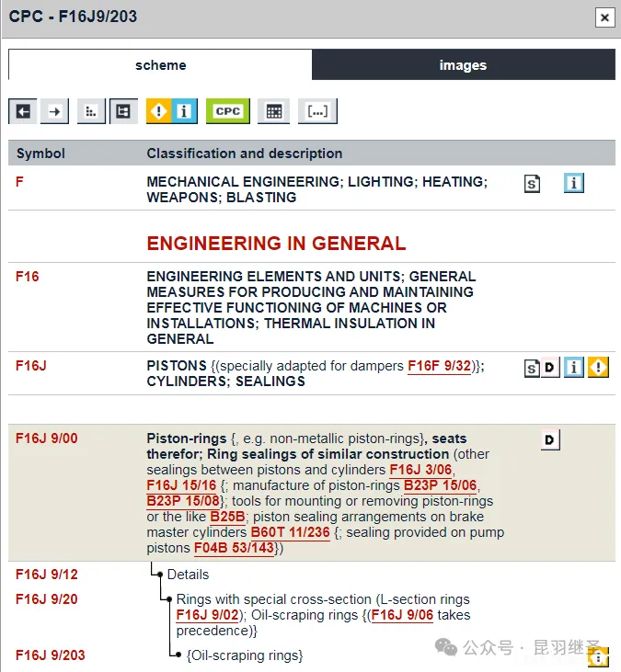Open the F16F 9/32 classification link
This screenshot has width=621, height=672.
pos(439,366)
